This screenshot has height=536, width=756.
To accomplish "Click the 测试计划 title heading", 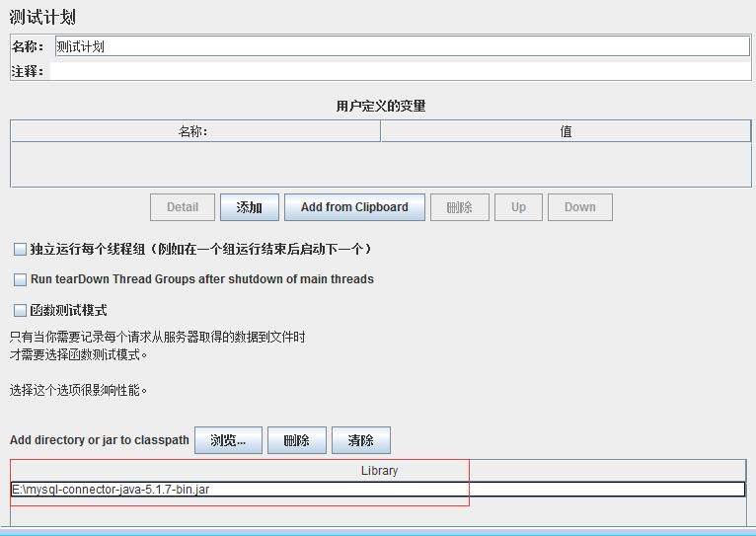I will (42, 18).
